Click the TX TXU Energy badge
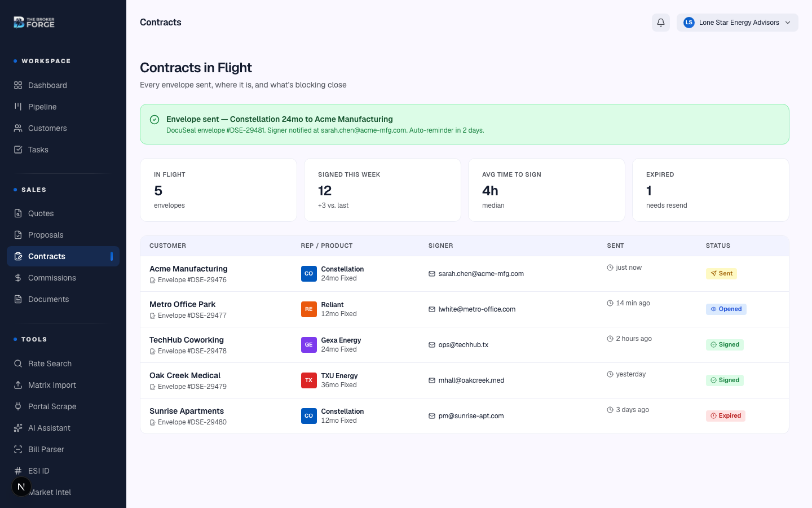This screenshot has width=812, height=508. [x=309, y=380]
